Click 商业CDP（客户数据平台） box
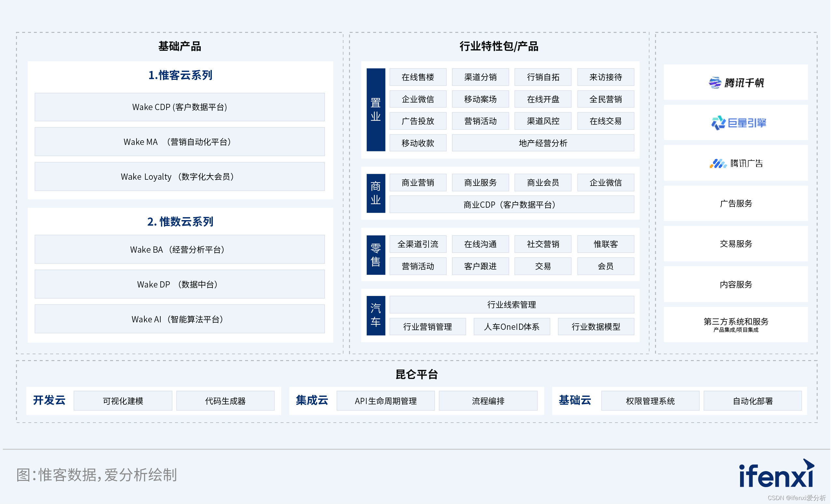The image size is (831, 504). click(x=512, y=204)
